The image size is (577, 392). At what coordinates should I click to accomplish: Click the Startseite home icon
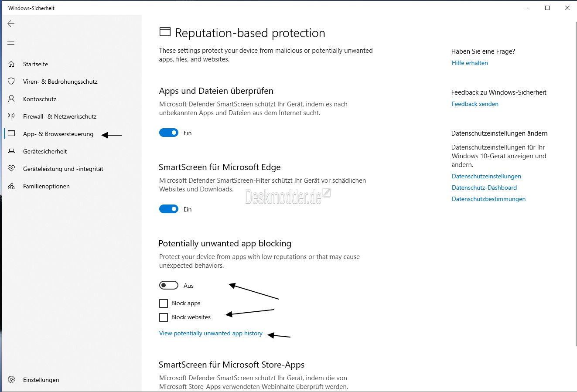(x=11, y=64)
